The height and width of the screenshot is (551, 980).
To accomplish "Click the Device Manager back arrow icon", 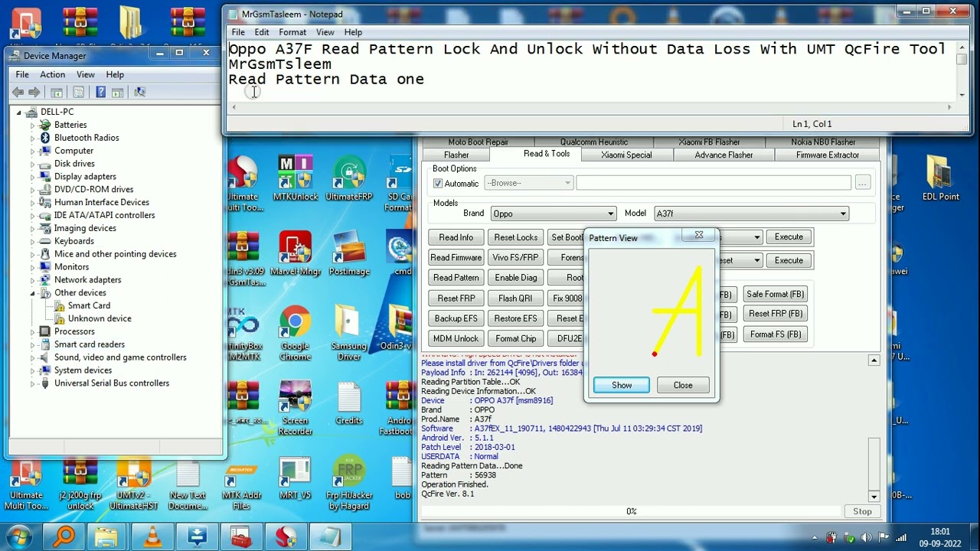I will click(18, 92).
